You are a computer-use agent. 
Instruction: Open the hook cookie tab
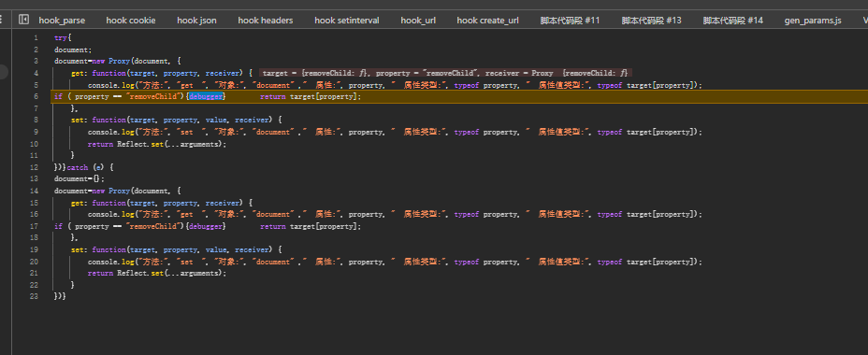point(131,21)
